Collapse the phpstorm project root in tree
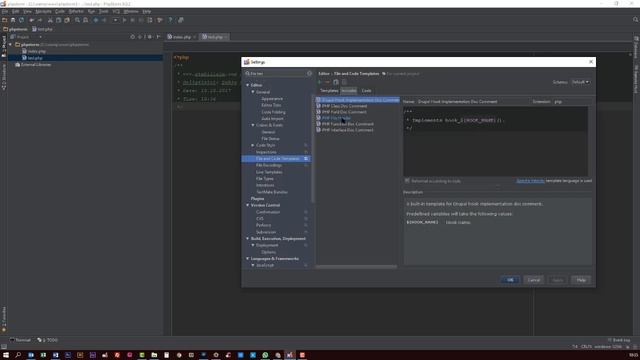 pos(11,44)
